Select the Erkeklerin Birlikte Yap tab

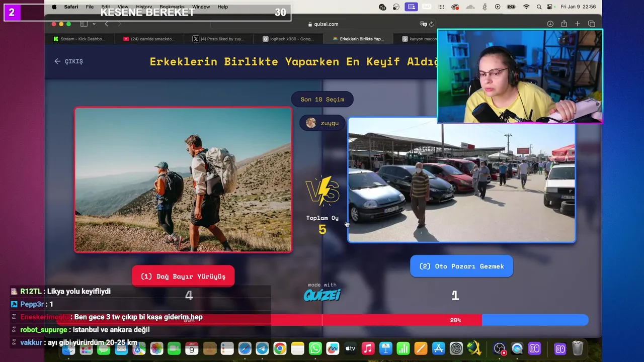click(x=358, y=39)
